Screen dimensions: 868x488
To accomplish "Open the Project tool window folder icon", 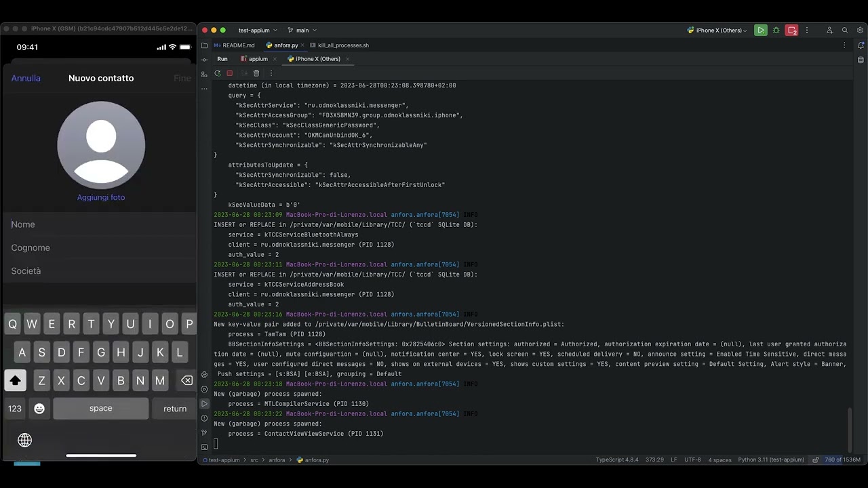I will [x=204, y=45].
